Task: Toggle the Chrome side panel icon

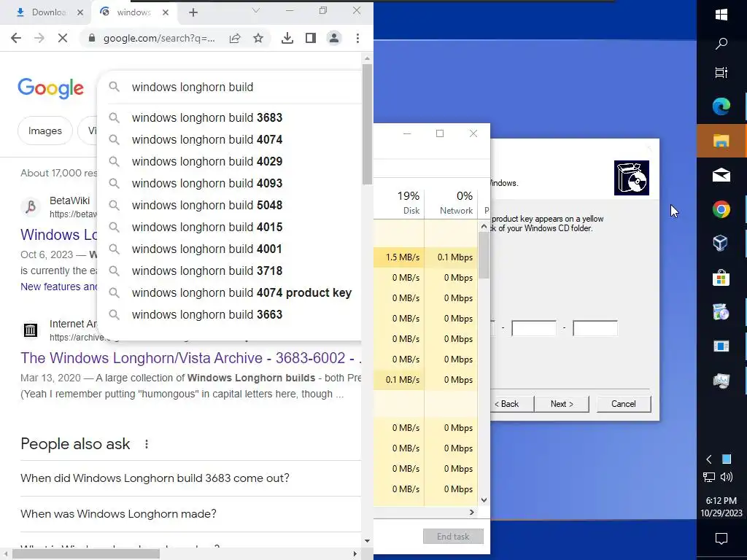Action: (x=311, y=38)
